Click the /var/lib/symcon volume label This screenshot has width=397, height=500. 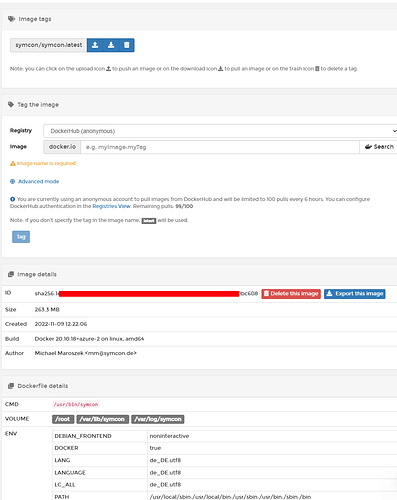point(103,419)
